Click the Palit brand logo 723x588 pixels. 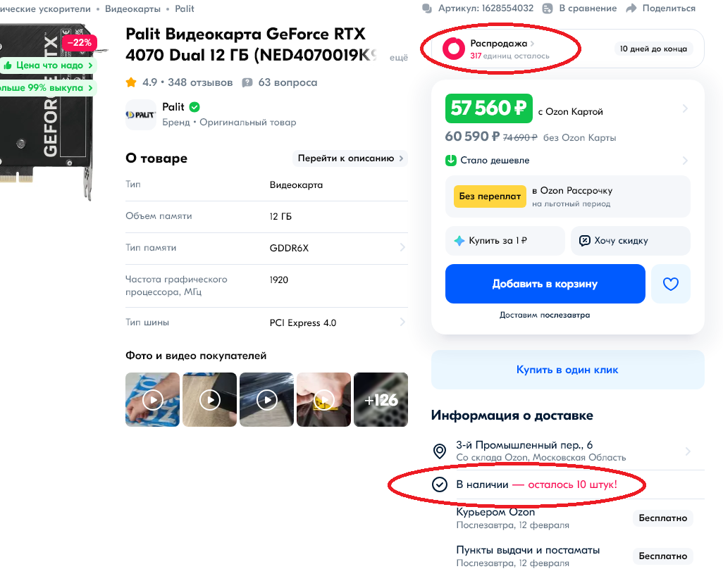140,114
